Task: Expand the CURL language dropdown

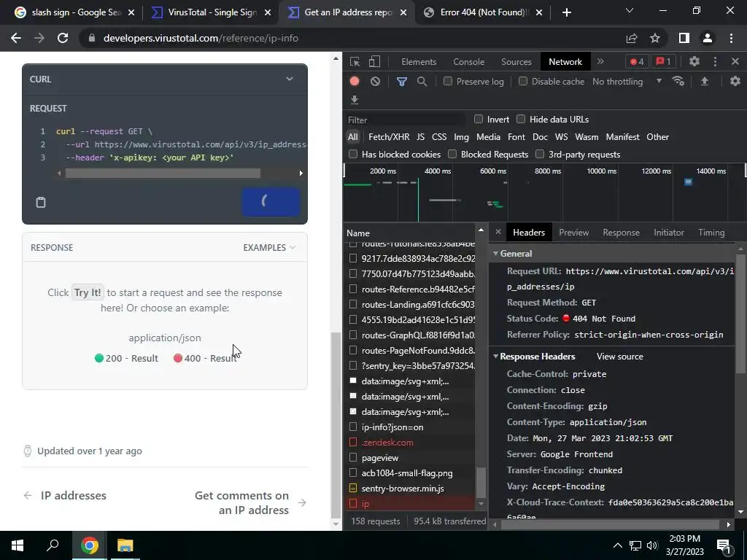Action: click(289, 79)
